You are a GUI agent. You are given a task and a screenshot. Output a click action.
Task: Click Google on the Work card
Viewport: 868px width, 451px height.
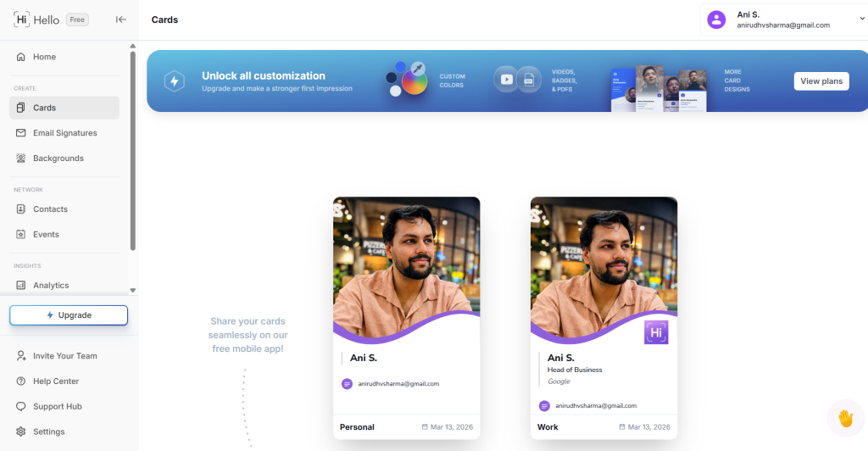coord(559,381)
